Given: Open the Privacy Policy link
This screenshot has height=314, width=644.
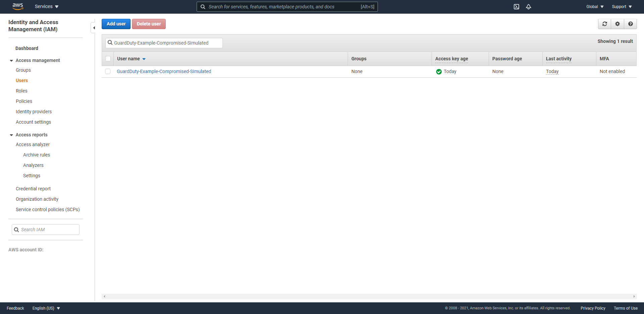Looking at the screenshot, I should click(x=593, y=308).
